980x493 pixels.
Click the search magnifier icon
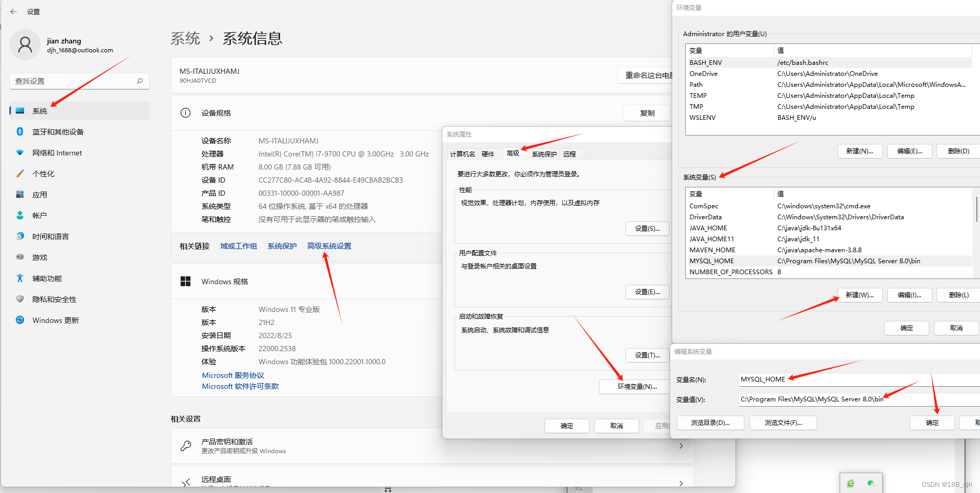click(140, 81)
